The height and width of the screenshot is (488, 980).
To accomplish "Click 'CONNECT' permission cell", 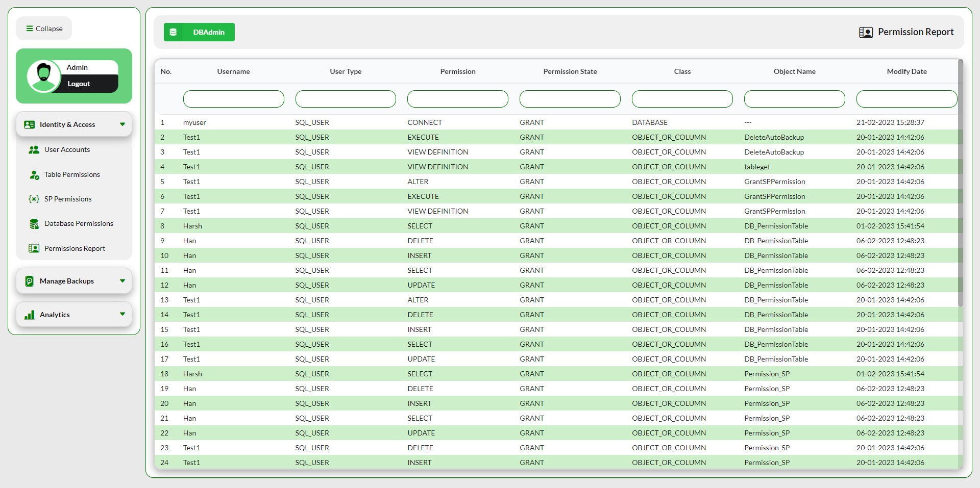I will click(425, 122).
